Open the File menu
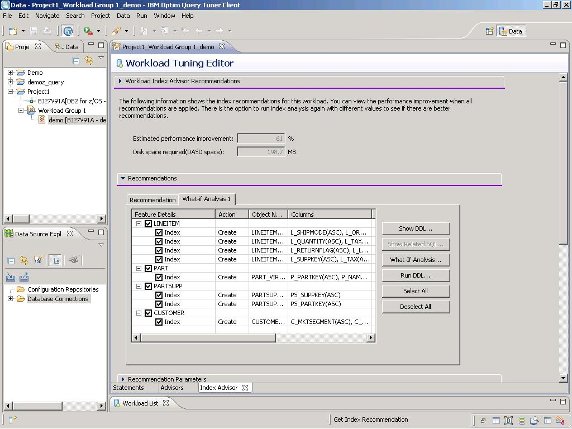 [x=7, y=16]
